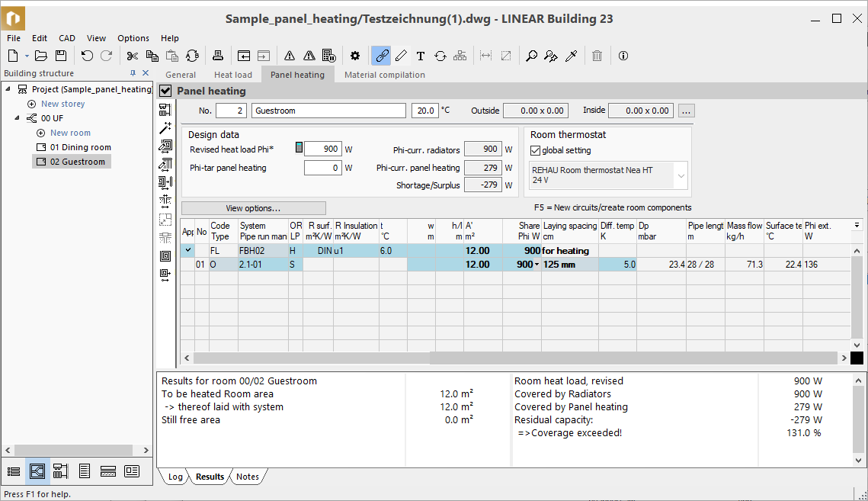The height and width of the screenshot is (501, 868).
Task: Collapse the Project tree node
Action: (x=8, y=88)
